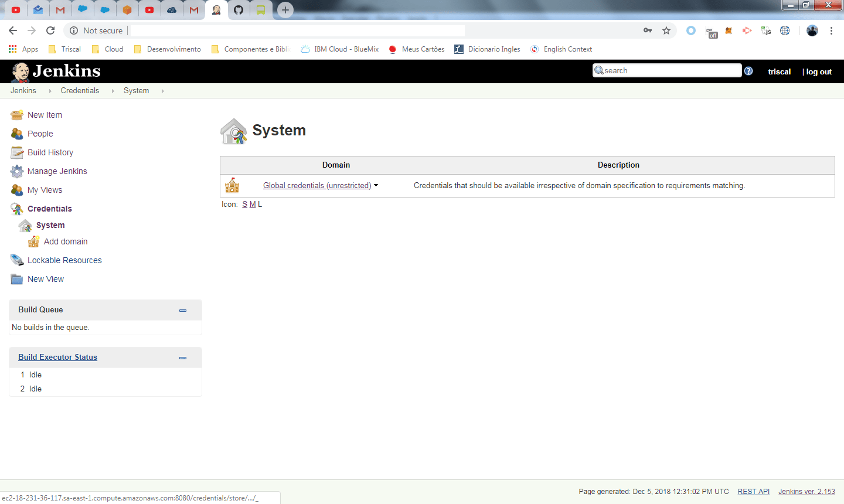Click the log out link
Image resolution: width=844 pixels, height=504 pixels.
tap(819, 71)
